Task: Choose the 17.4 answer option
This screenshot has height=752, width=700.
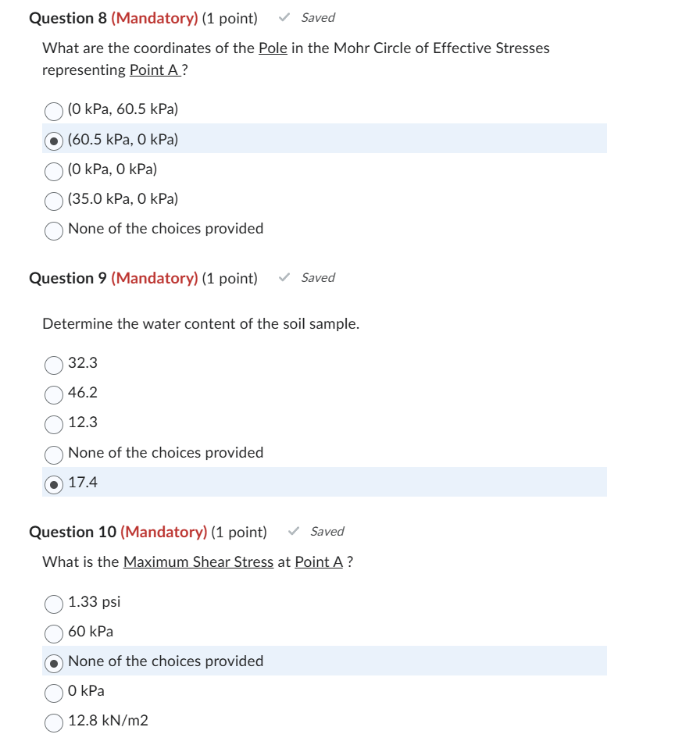Action: 53,484
